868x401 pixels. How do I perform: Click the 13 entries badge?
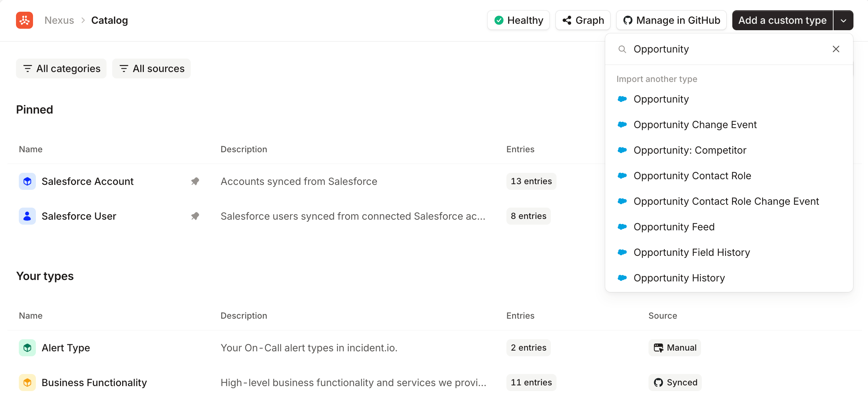[x=531, y=181]
